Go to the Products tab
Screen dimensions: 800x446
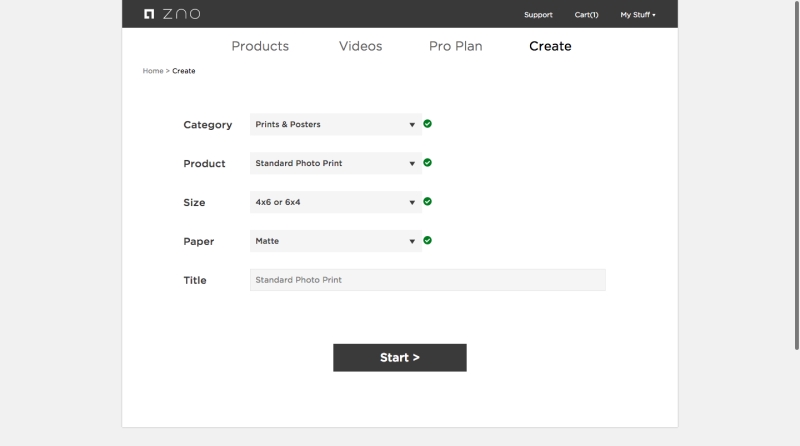coord(260,46)
